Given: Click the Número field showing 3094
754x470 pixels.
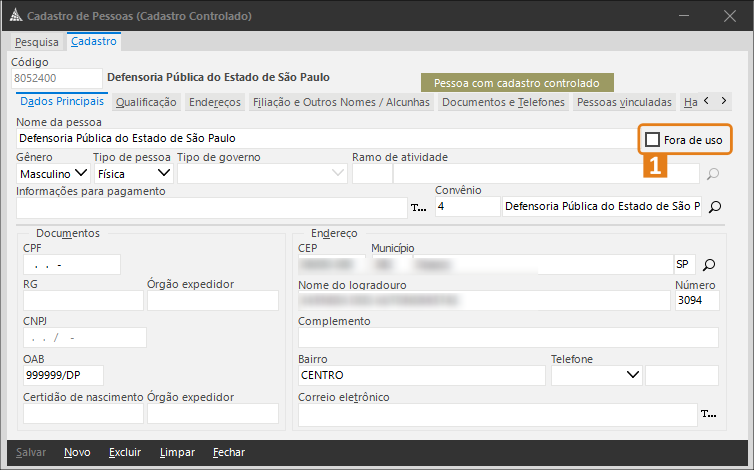Looking at the screenshot, I should tap(697, 301).
